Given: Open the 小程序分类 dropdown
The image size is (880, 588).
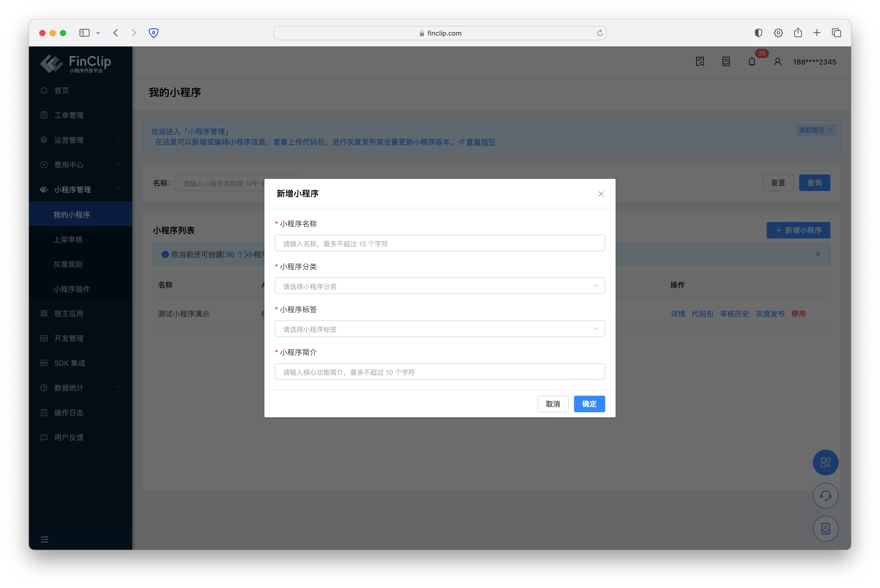Looking at the screenshot, I should pyautogui.click(x=440, y=286).
